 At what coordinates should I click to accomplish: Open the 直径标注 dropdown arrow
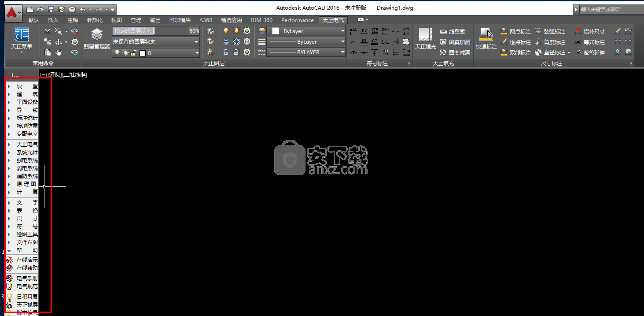pyautogui.click(x=569, y=53)
